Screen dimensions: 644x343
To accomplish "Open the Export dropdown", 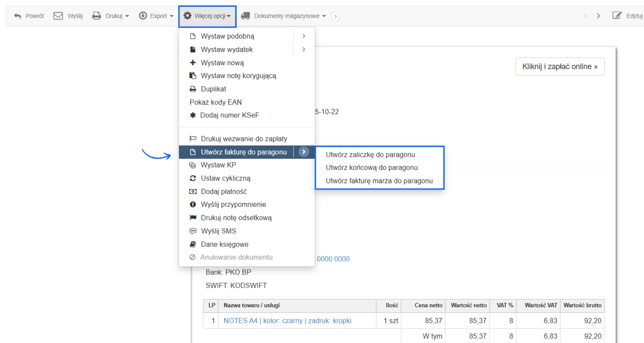I will (156, 16).
